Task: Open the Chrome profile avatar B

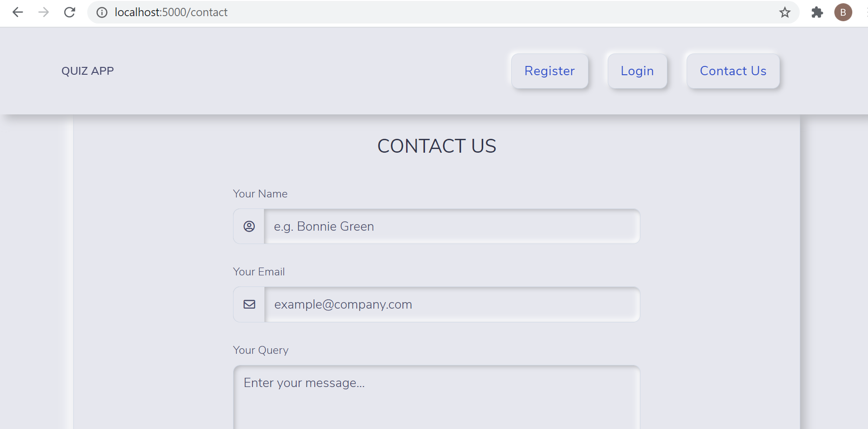Action: click(x=843, y=12)
